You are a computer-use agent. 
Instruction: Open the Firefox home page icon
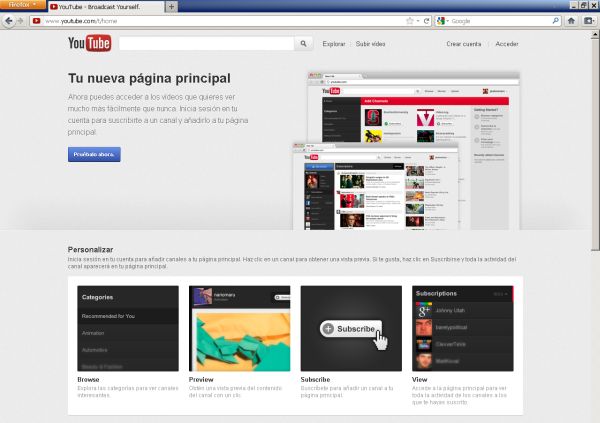click(571, 21)
